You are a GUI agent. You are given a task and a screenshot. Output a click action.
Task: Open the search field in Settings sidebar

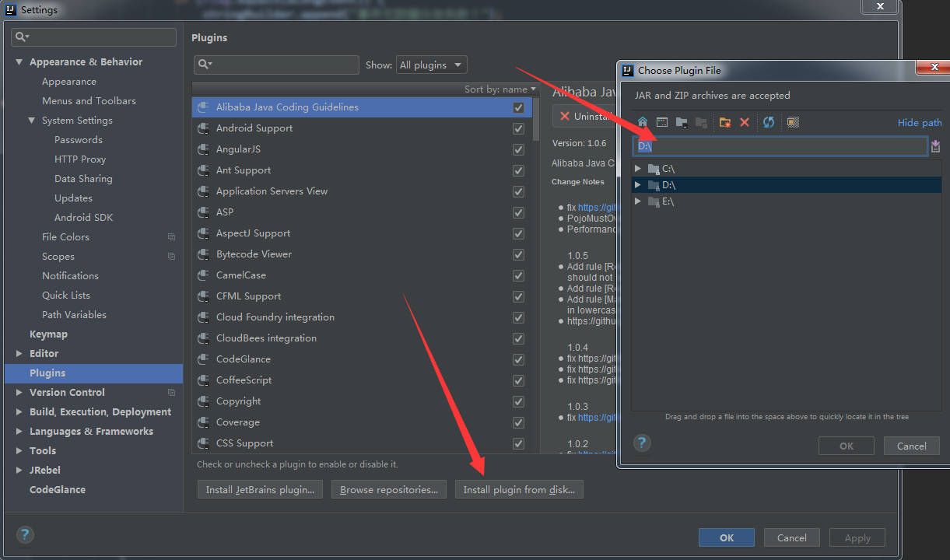93,37
